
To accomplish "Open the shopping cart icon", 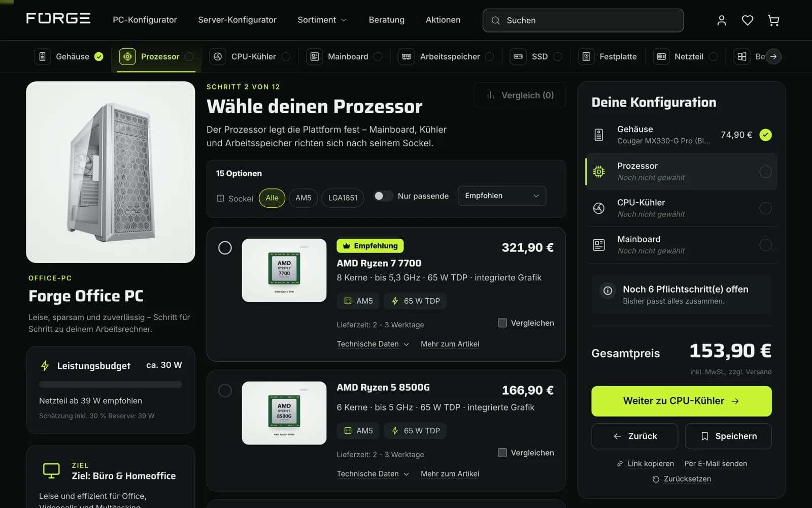I will pyautogui.click(x=773, y=20).
